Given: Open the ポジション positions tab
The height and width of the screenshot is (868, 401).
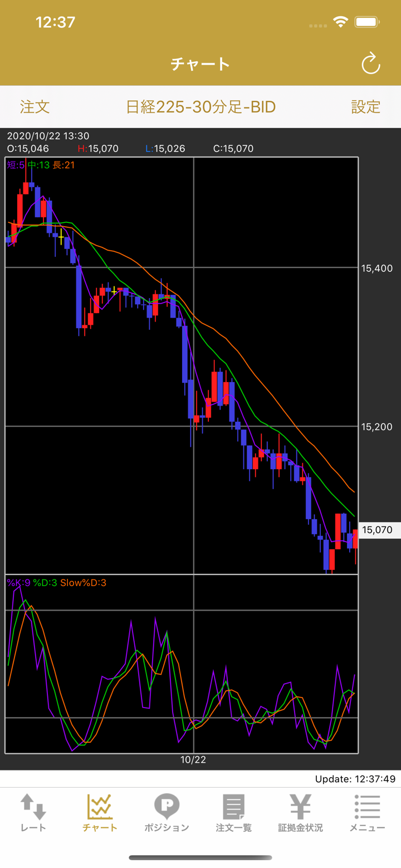Looking at the screenshot, I should 167,813.
